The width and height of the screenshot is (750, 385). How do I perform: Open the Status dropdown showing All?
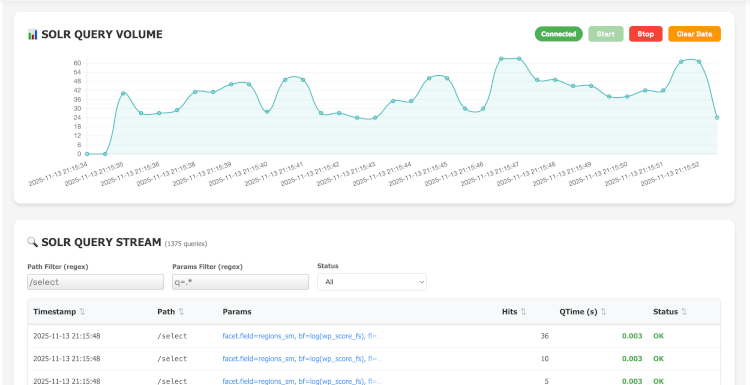tap(372, 282)
